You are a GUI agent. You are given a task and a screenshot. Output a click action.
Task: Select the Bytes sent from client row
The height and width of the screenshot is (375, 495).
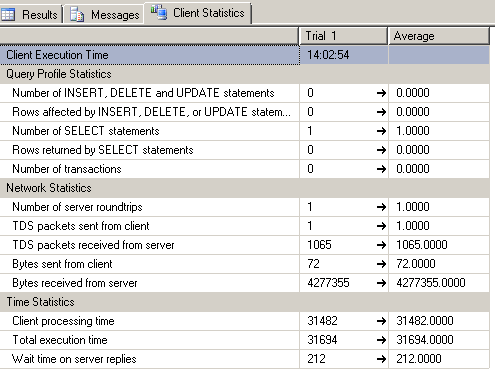[245, 264]
